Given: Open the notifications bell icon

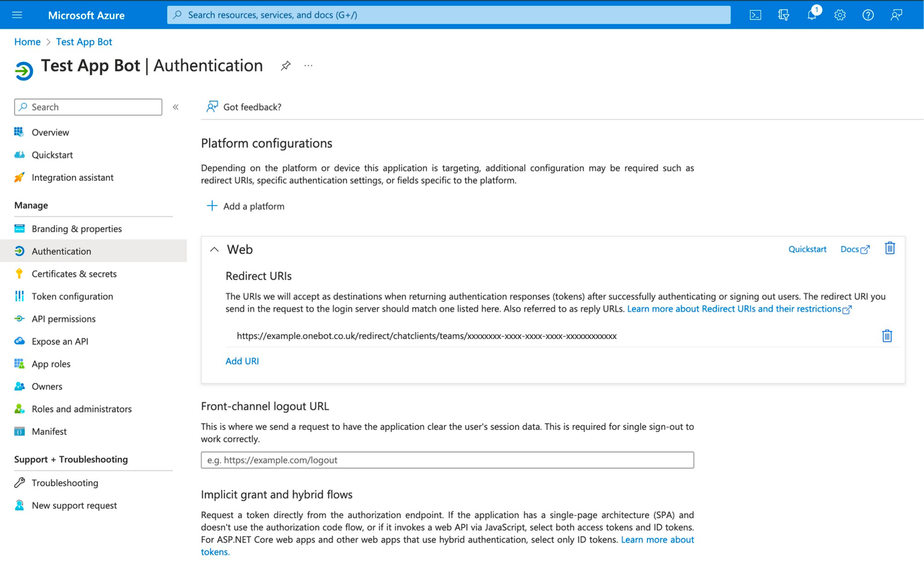Looking at the screenshot, I should click(812, 15).
